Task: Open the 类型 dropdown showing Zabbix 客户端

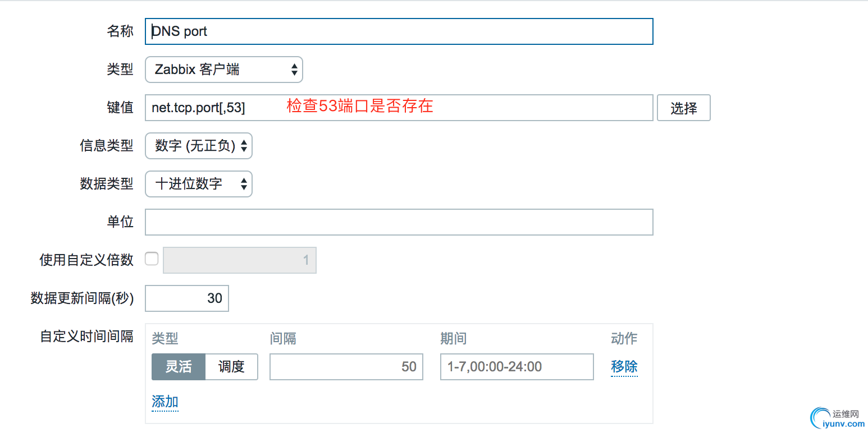Action: (x=223, y=70)
